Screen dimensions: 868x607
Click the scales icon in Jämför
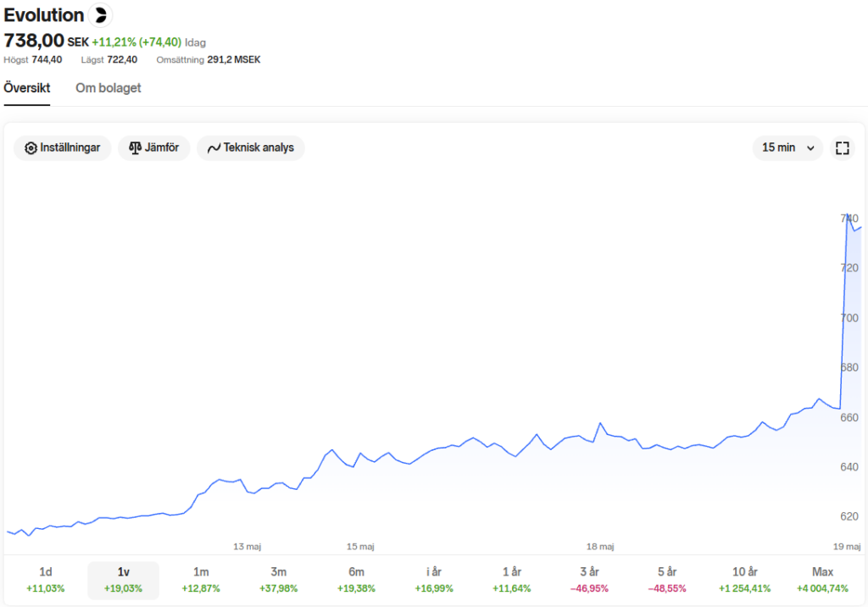[x=135, y=148]
